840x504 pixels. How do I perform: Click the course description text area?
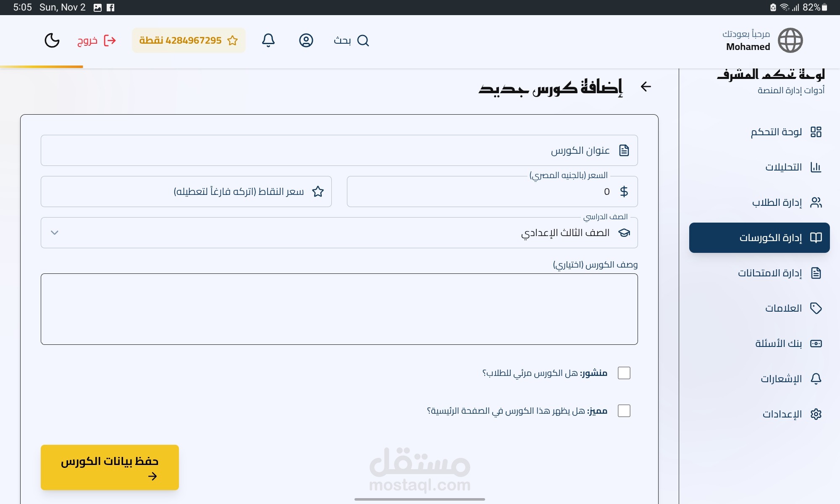point(339,309)
